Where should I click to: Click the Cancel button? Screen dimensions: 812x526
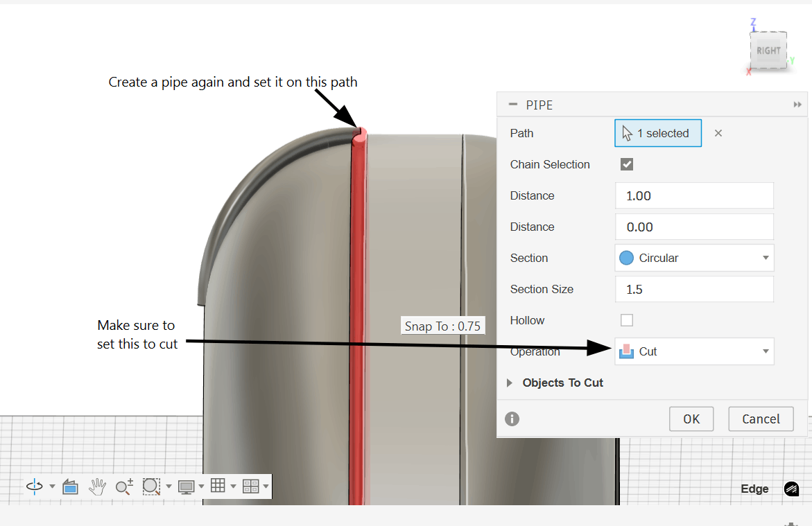pyautogui.click(x=761, y=419)
